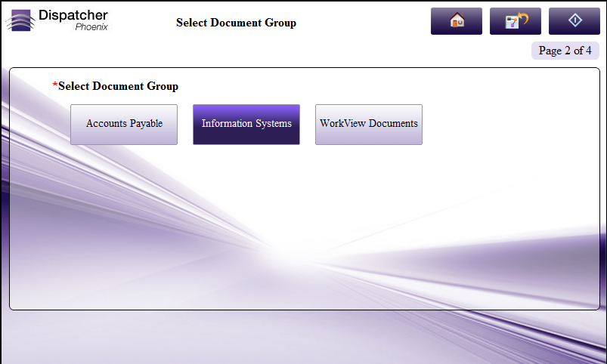Start the workflow with the diamond icon

574,21
